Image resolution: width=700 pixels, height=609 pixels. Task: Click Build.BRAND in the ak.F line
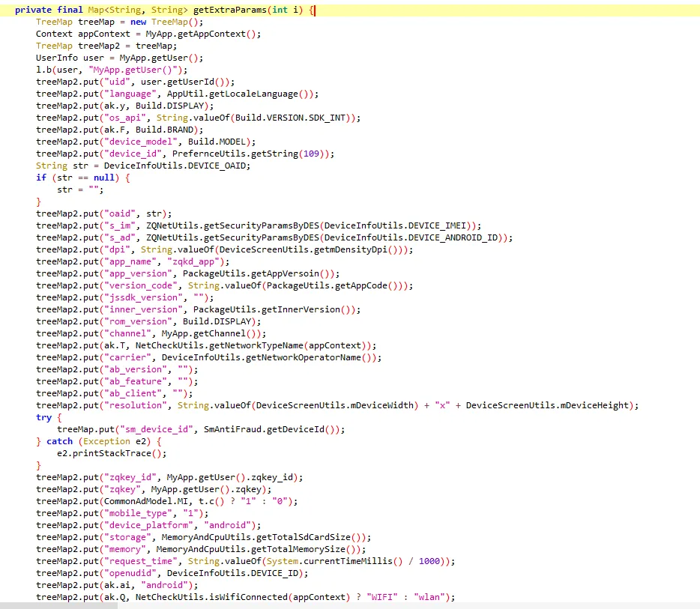coord(164,130)
